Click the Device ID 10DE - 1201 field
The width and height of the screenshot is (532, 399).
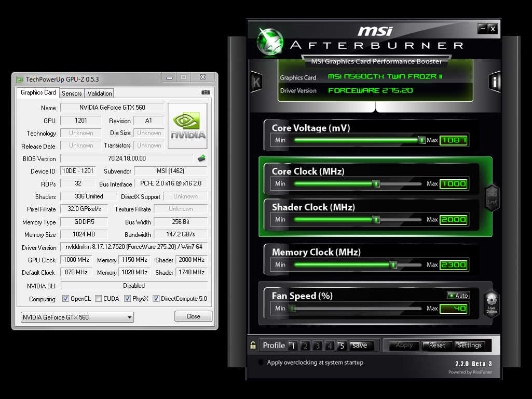[78, 171]
